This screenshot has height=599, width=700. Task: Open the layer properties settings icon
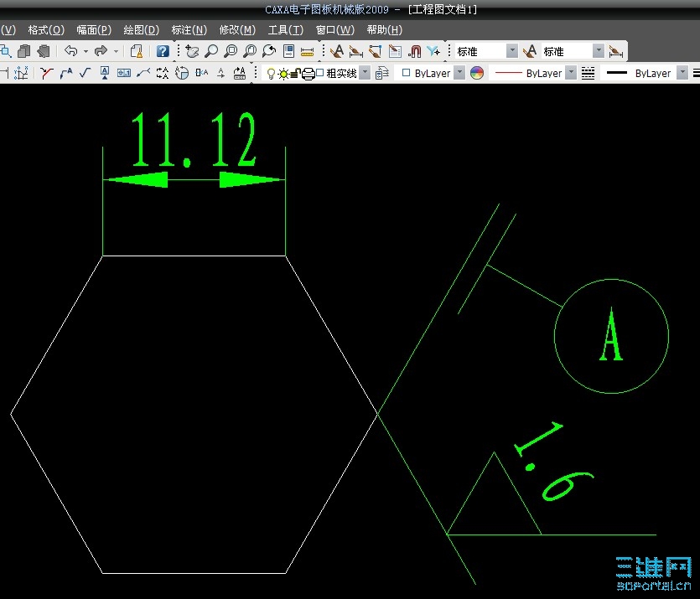(382, 73)
